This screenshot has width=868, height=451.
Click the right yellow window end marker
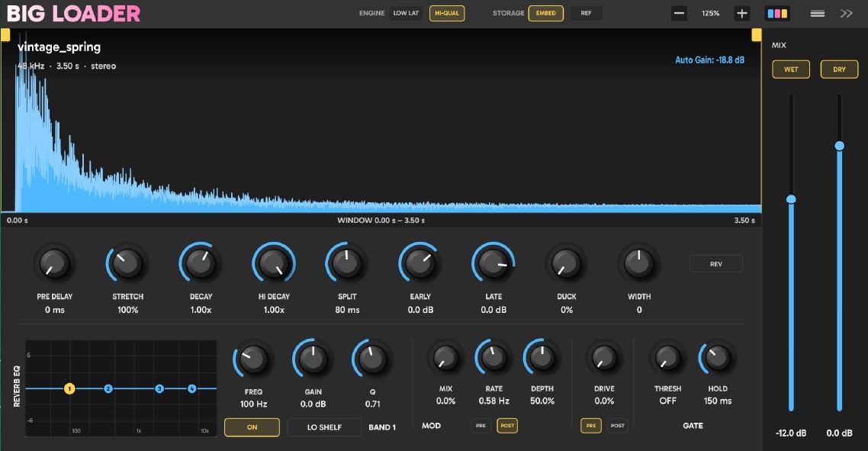[756, 35]
